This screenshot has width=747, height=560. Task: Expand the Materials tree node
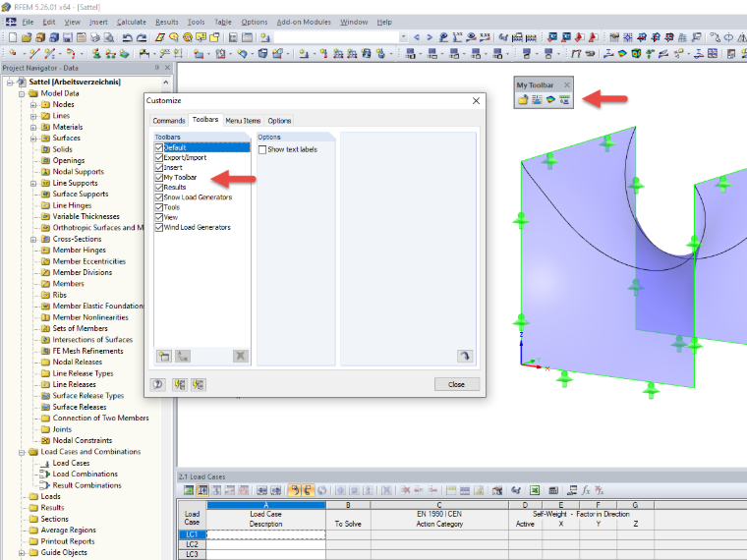(x=33, y=127)
